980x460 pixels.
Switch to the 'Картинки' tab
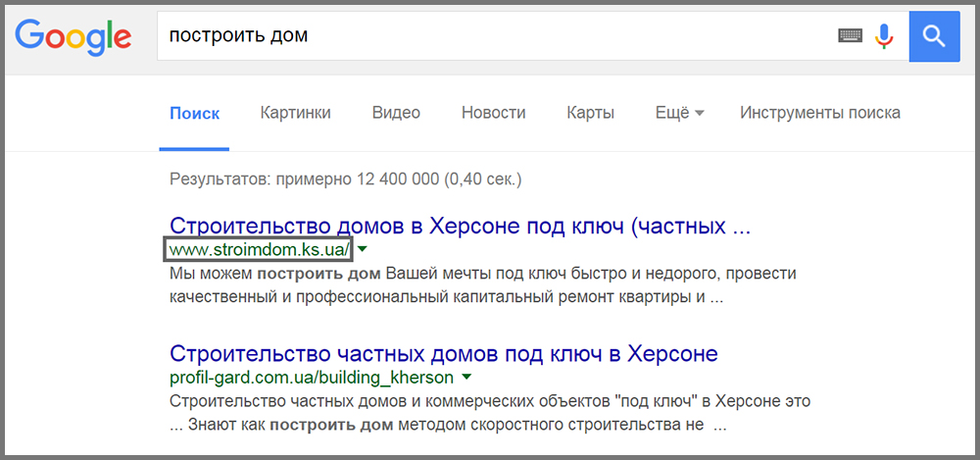pyautogui.click(x=295, y=113)
